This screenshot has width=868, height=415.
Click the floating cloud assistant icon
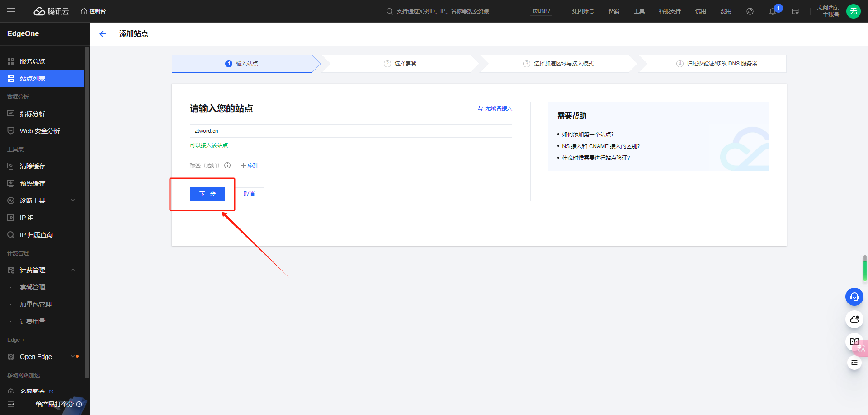click(x=854, y=319)
